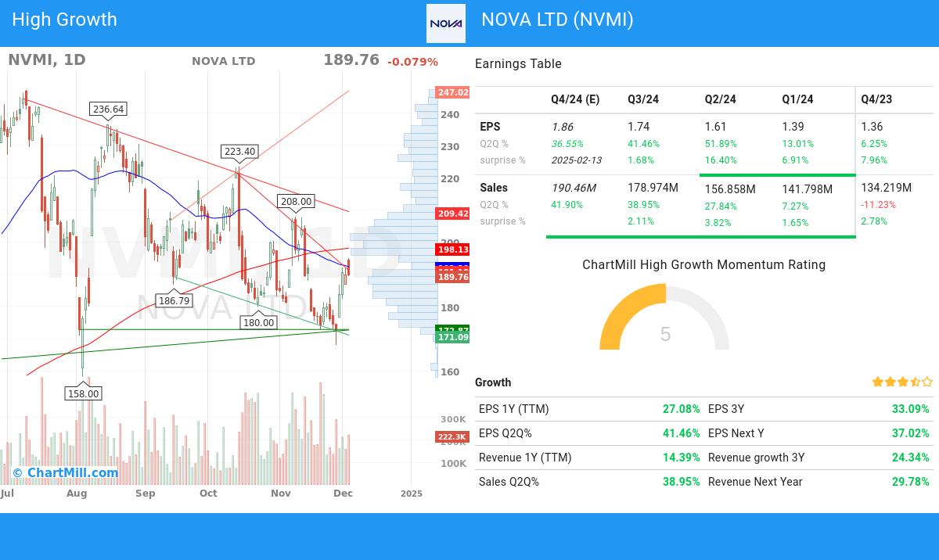Select the Q4/24 (E) column header
This screenshot has height=560, width=939.
(575, 99)
